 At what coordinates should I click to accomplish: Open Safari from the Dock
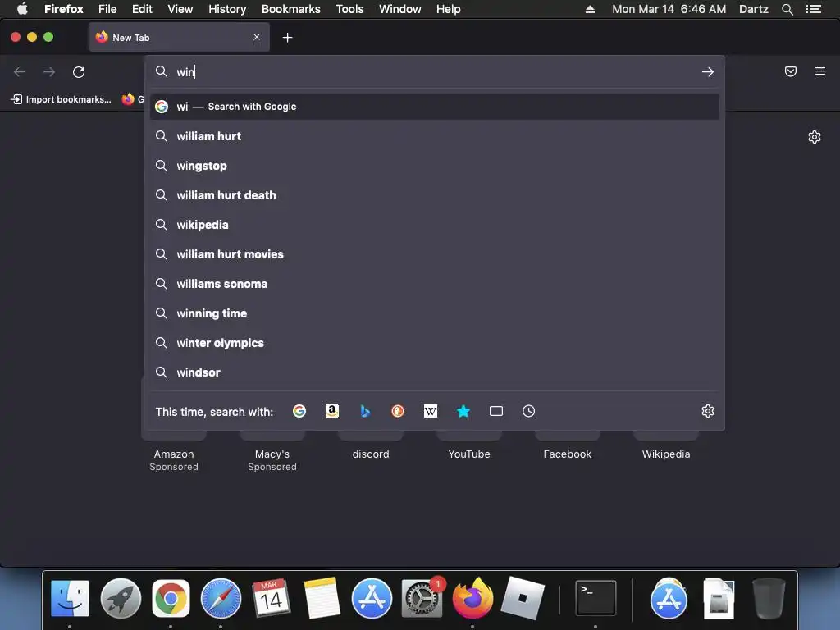click(221, 598)
